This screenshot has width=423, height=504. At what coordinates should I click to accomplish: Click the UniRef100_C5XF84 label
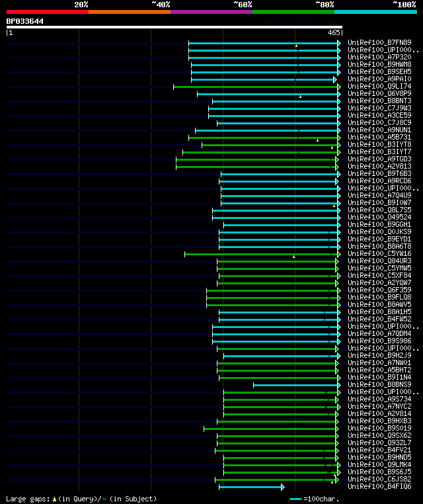coord(379,275)
